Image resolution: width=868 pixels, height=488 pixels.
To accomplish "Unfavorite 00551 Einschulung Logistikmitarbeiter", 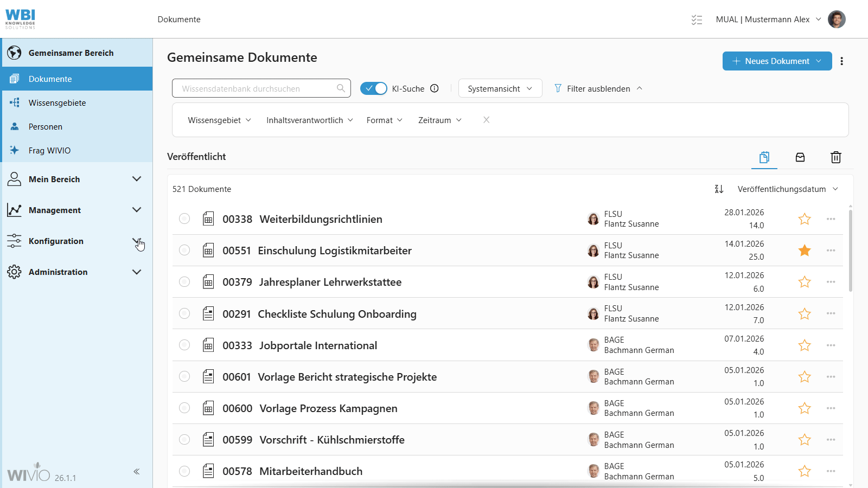I will (805, 251).
